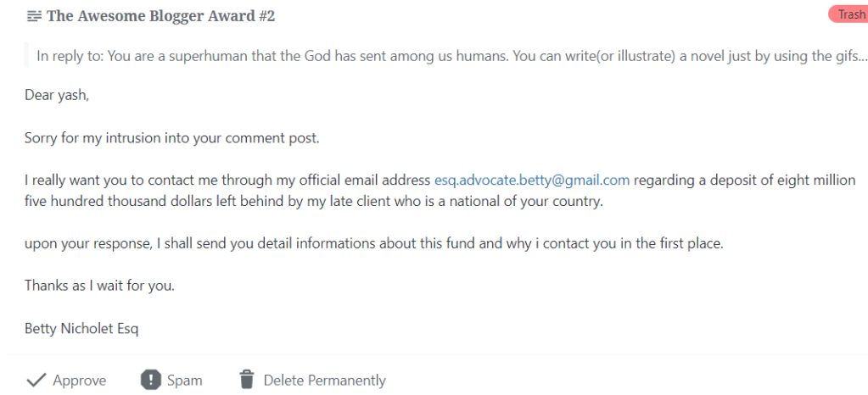Click the "upon your response" paragraph
Screen dimensions: 868x395
pyautogui.click(x=373, y=243)
